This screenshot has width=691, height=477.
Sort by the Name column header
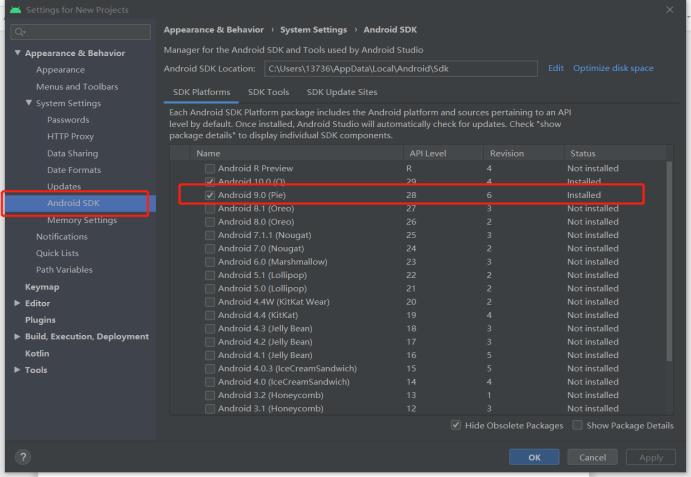pos(297,153)
